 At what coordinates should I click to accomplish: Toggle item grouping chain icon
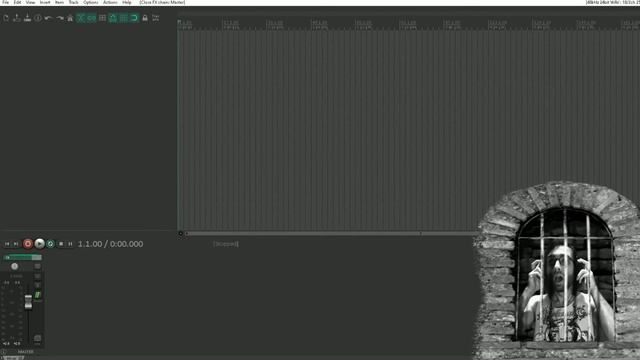click(x=91, y=18)
